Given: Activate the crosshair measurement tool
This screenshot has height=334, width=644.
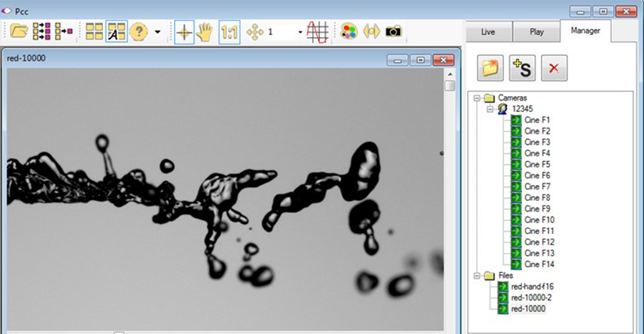Looking at the screenshot, I should pyautogui.click(x=184, y=32).
